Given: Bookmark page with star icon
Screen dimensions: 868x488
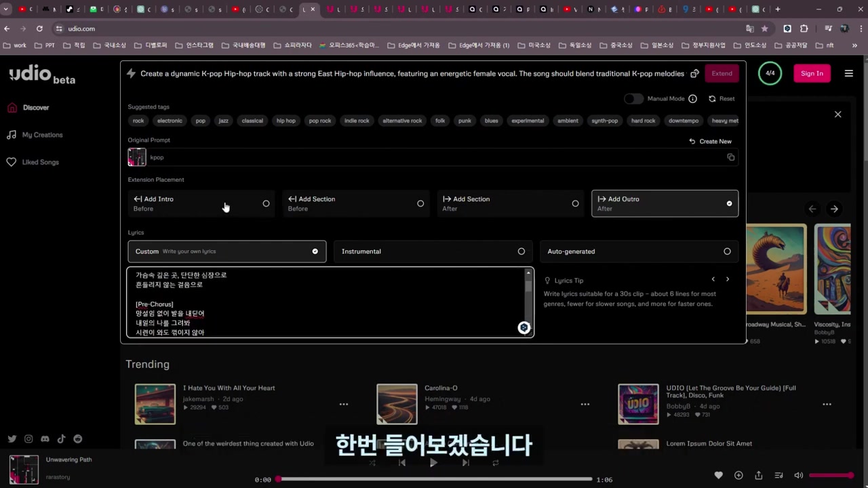Looking at the screenshot, I should click(765, 28).
